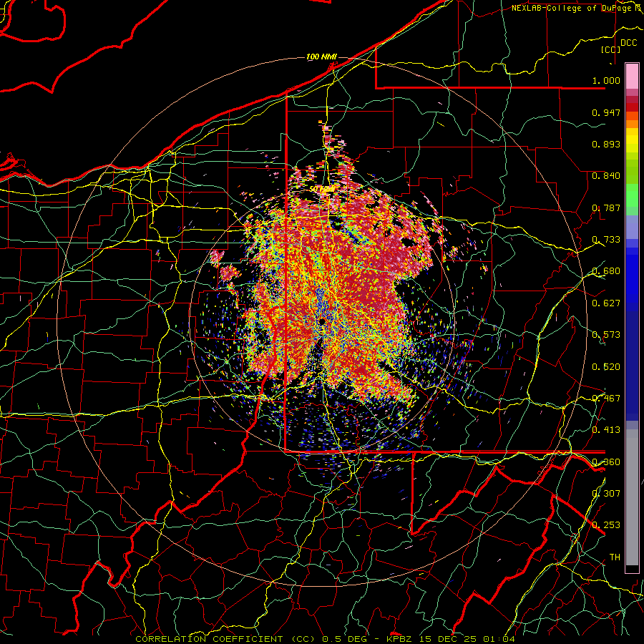644x644 pixels.
Task: Select the 0.733 scale value
Action: pos(606,240)
